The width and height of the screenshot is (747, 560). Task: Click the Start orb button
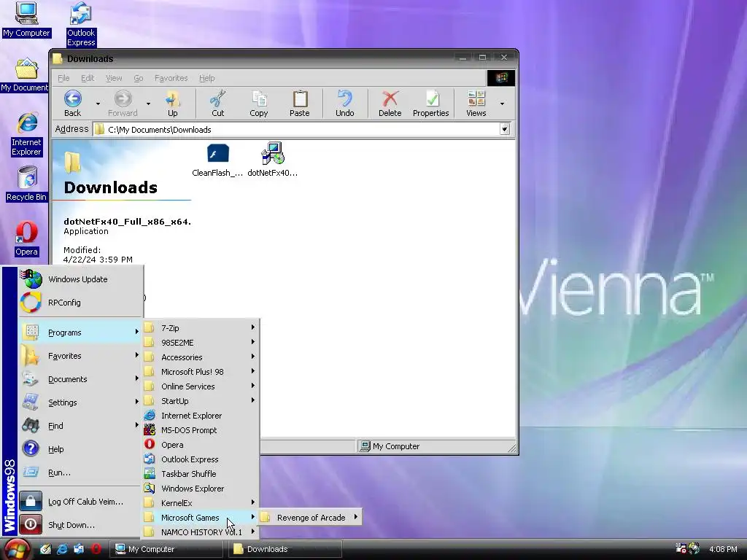point(18,548)
